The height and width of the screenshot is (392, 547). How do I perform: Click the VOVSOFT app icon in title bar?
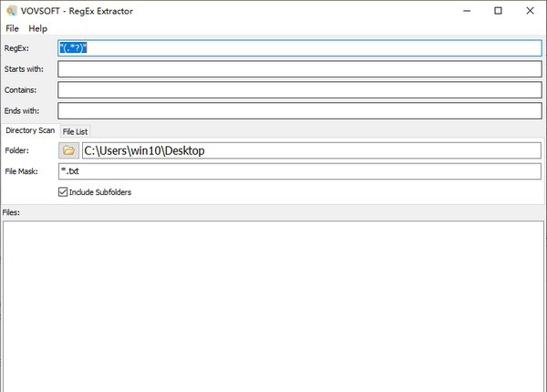(x=11, y=11)
